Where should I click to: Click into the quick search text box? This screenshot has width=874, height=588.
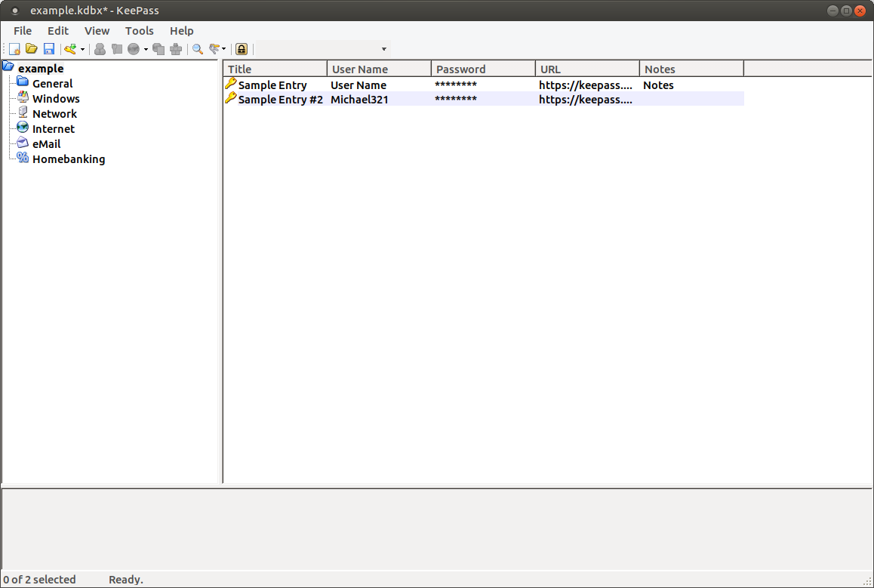click(x=318, y=49)
